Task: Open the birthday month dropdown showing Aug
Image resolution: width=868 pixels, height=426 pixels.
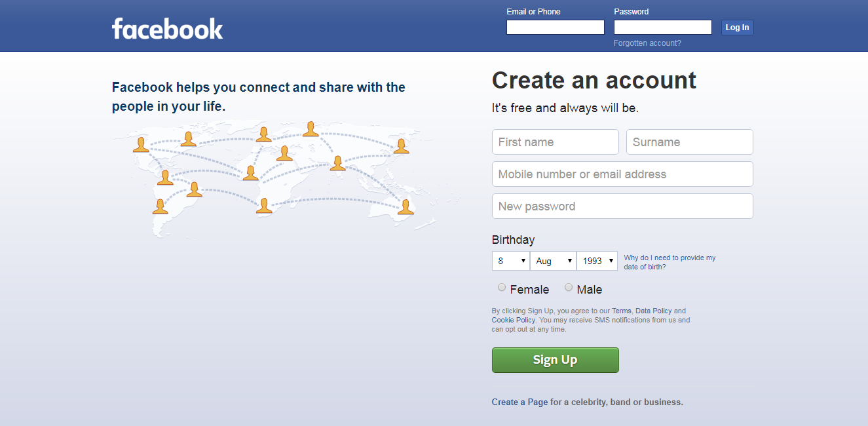Action: point(553,261)
